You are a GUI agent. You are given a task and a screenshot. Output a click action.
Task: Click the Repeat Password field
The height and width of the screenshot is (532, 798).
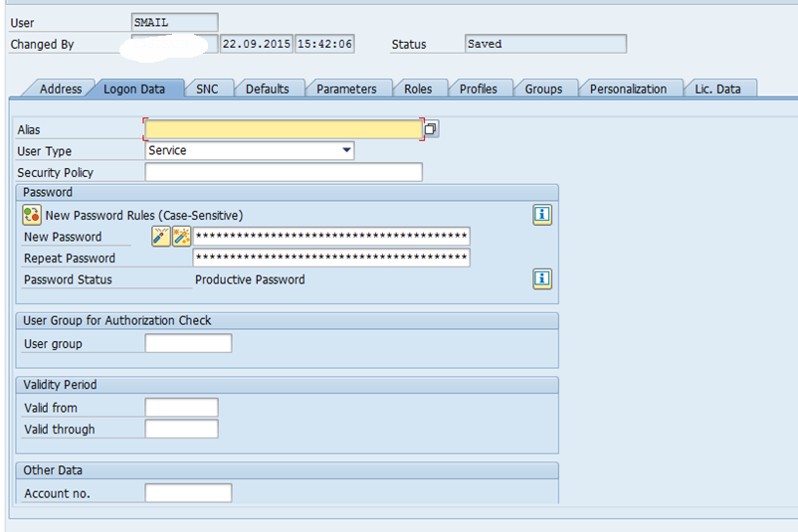click(x=331, y=258)
